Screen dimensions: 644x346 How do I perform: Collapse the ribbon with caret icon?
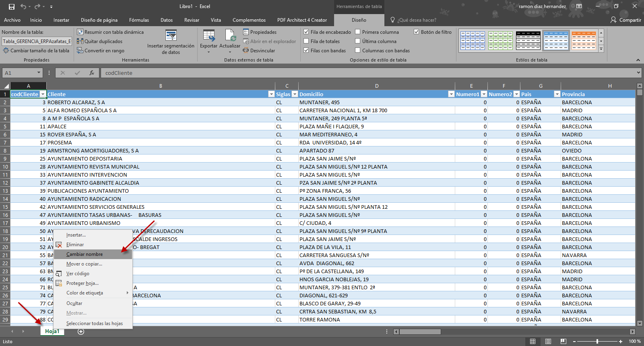click(x=638, y=60)
